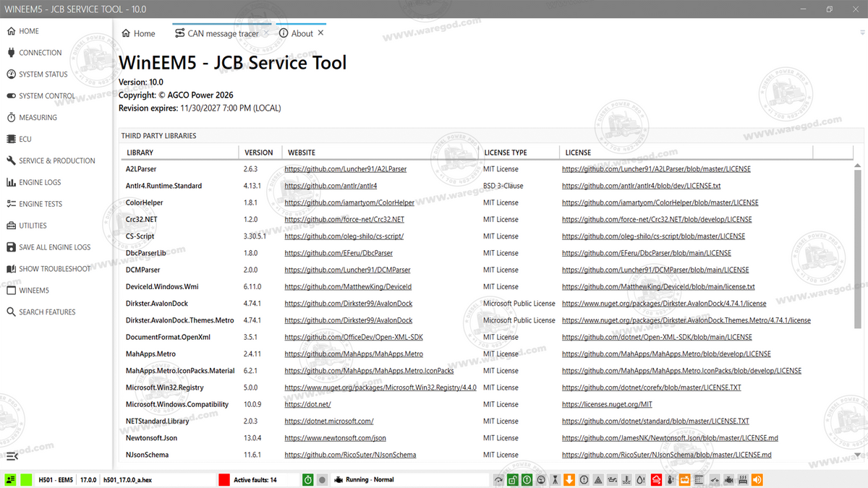
Task: Open the CONNECTION sidebar item
Action: (x=41, y=53)
